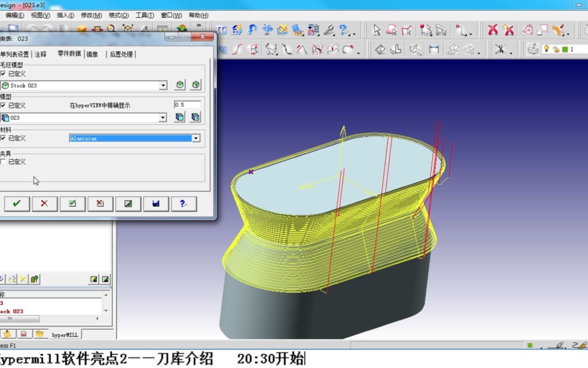588x368 pixels.
Task: Open the 工具(T) menu
Action: point(145,15)
